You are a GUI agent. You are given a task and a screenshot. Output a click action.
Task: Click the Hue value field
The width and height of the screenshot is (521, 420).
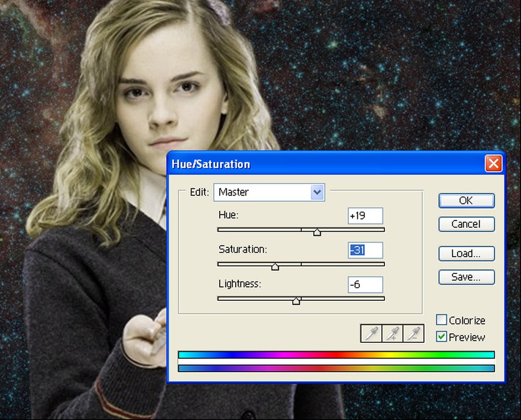click(365, 216)
